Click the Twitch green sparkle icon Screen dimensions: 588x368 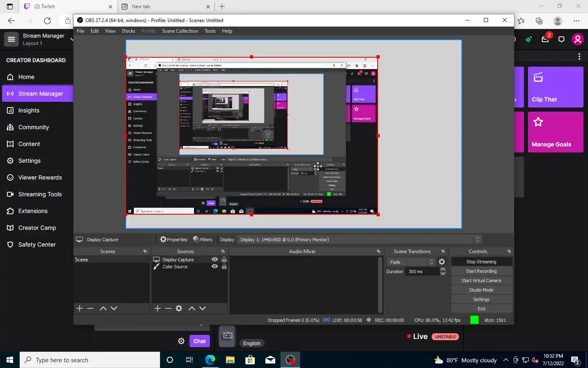(x=529, y=39)
